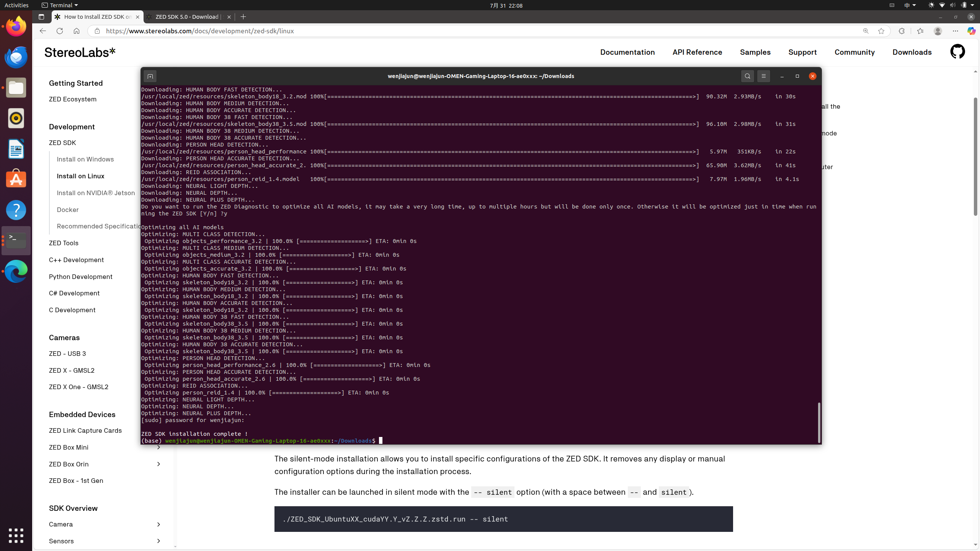The image size is (980, 551).
Task: Open Edge extensions icon
Action: click(x=902, y=31)
